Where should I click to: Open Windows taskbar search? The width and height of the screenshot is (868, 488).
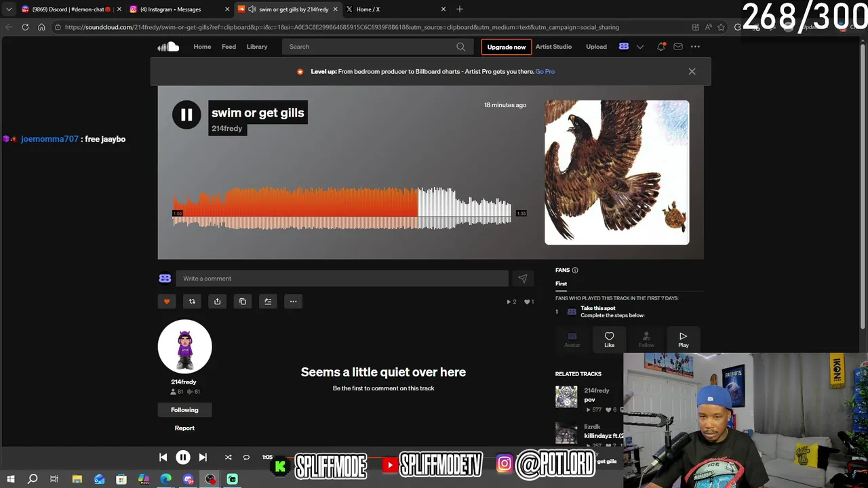click(32, 479)
